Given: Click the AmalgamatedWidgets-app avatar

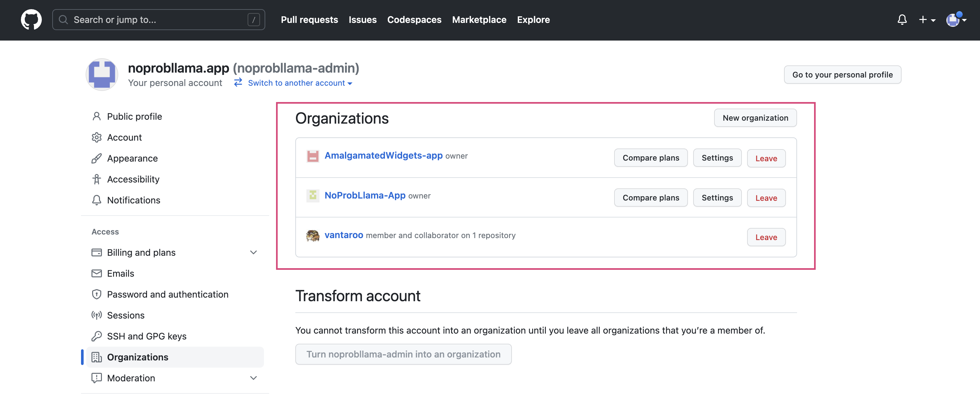Looking at the screenshot, I should (x=313, y=156).
